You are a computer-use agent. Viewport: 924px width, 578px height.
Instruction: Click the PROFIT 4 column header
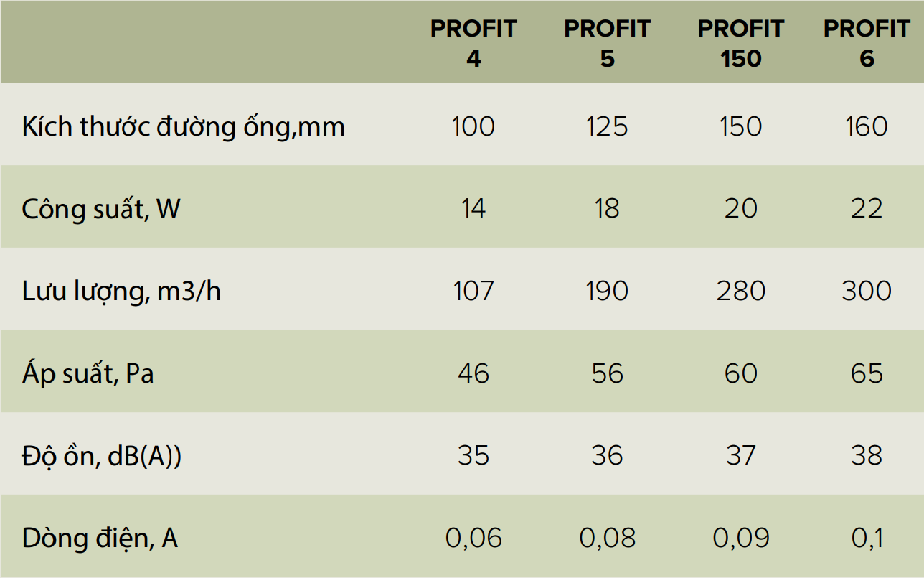coord(473,43)
